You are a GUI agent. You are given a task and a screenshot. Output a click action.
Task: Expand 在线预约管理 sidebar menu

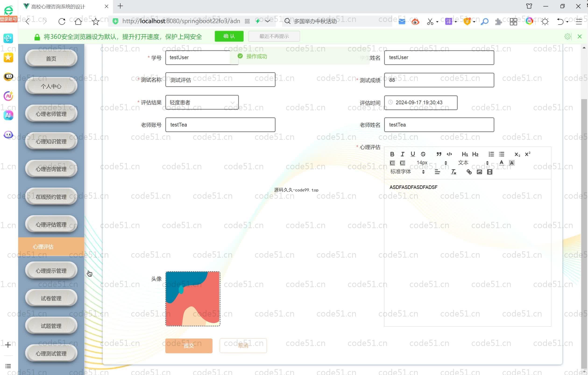tap(51, 197)
